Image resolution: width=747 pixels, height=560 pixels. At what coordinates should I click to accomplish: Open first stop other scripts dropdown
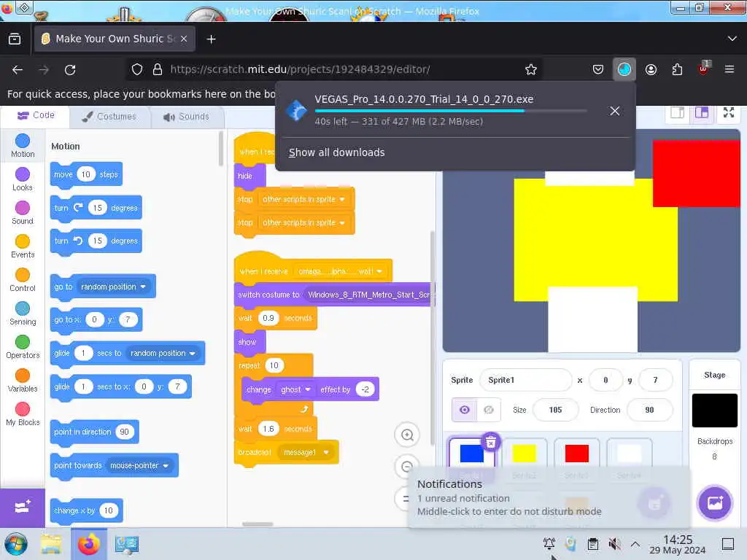pos(303,199)
